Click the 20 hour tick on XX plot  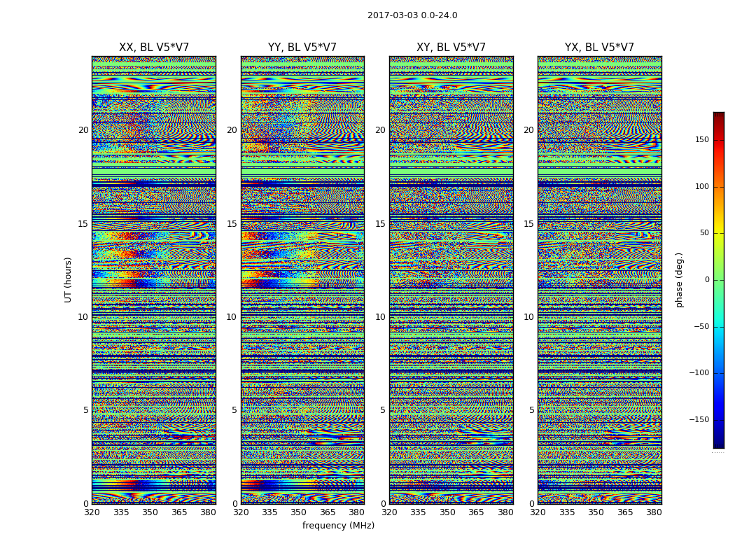pyautogui.click(x=83, y=130)
